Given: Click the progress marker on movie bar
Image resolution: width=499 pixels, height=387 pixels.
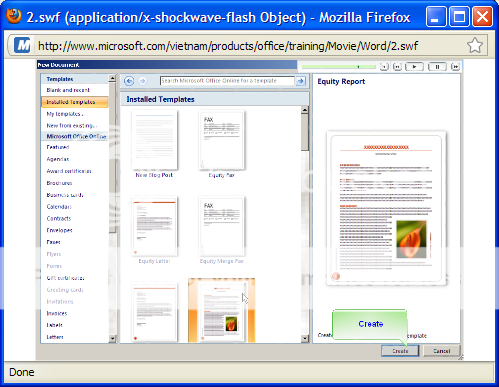Looking at the screenshot, I should tap(358, 67).
